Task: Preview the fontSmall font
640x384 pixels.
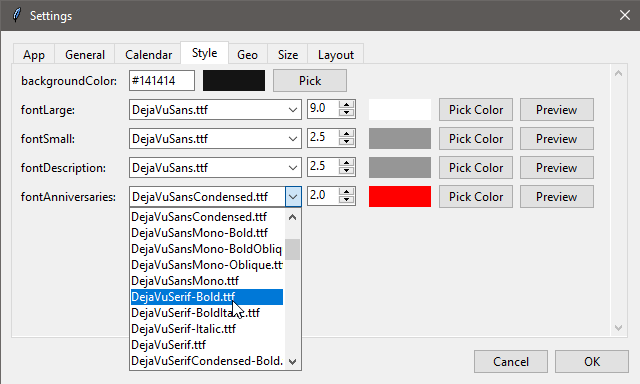Action: pyautogui.click(x=557, y=138)
